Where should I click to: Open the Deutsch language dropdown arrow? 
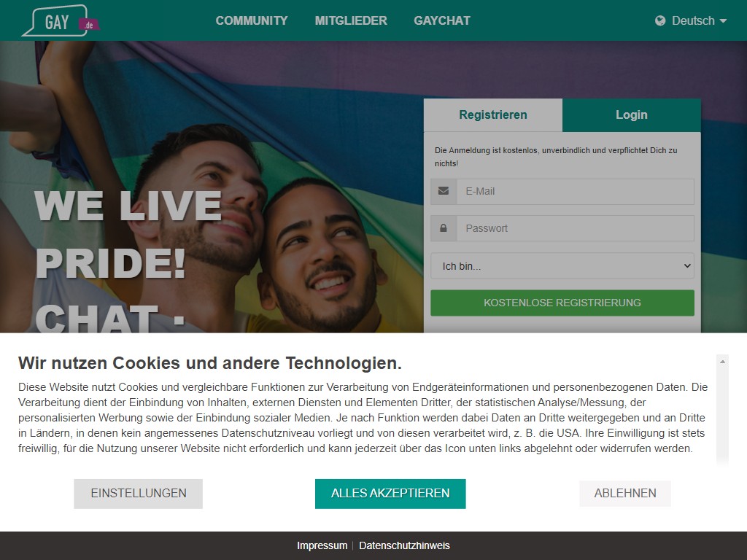[x=723, y=21]
